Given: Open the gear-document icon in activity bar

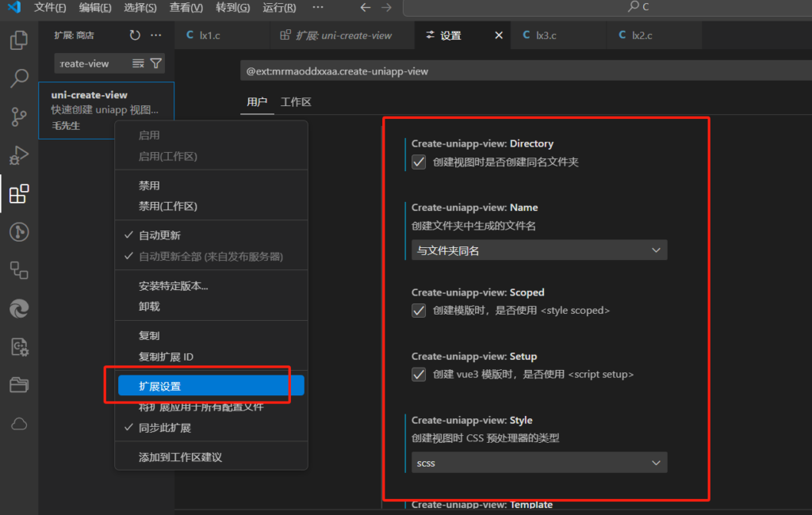Looking at the screenshot, I should [x=19, y=347].
